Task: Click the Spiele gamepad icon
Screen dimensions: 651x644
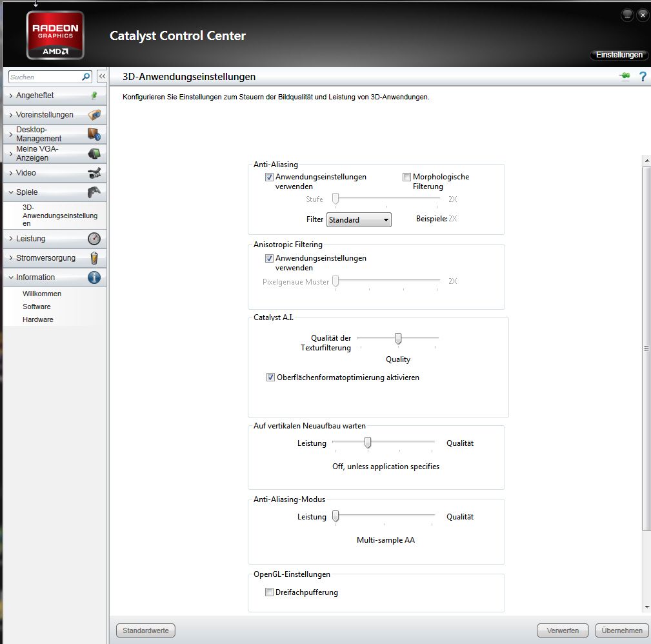Action: tap(94, 192)
